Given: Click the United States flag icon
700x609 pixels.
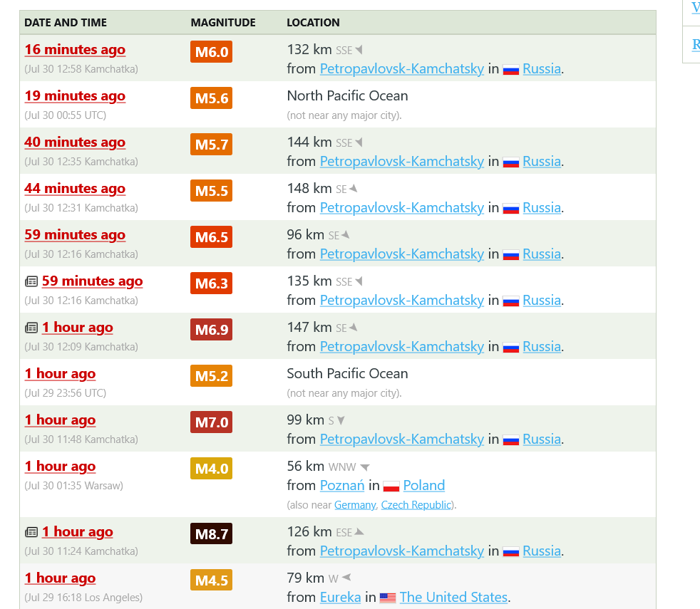Looking at the screenshot, I should click(388, 598).
